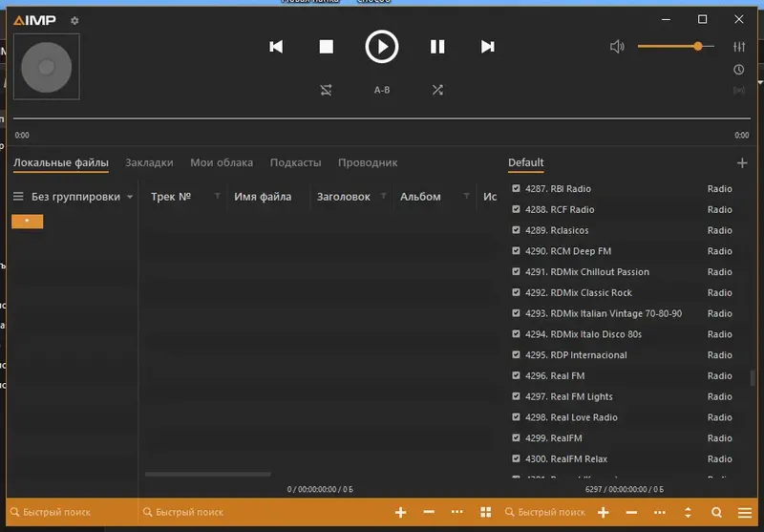Image resolution: width=764 pixels, height=532 pixels.
Task: Click the album art disc thumbnail
Action: click(x=46, y=67)
